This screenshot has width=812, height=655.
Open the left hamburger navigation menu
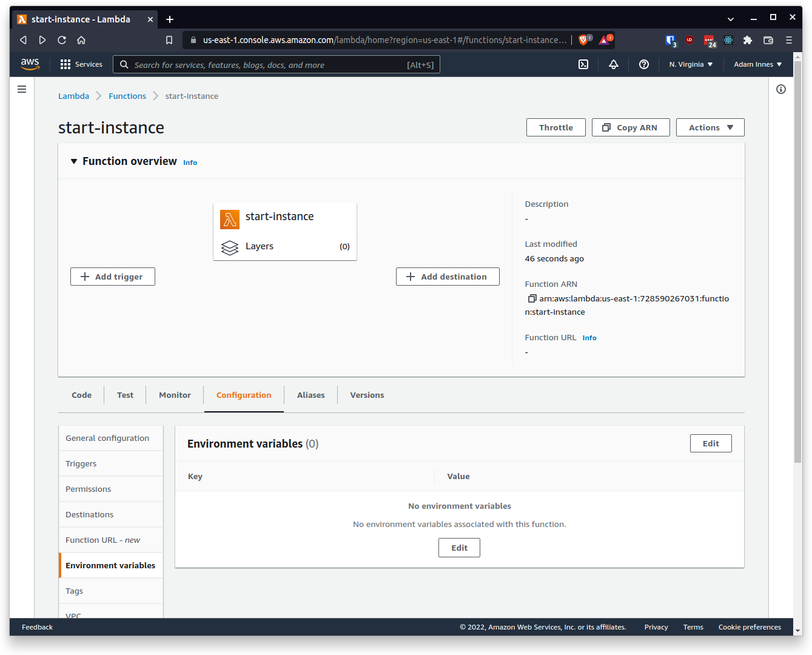point(22,89)
